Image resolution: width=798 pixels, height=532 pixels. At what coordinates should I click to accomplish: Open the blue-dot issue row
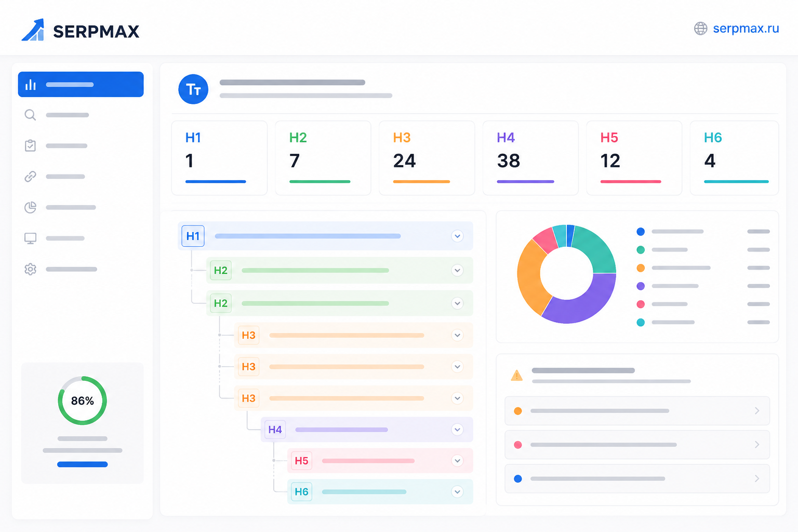click(x=637, y=478)
